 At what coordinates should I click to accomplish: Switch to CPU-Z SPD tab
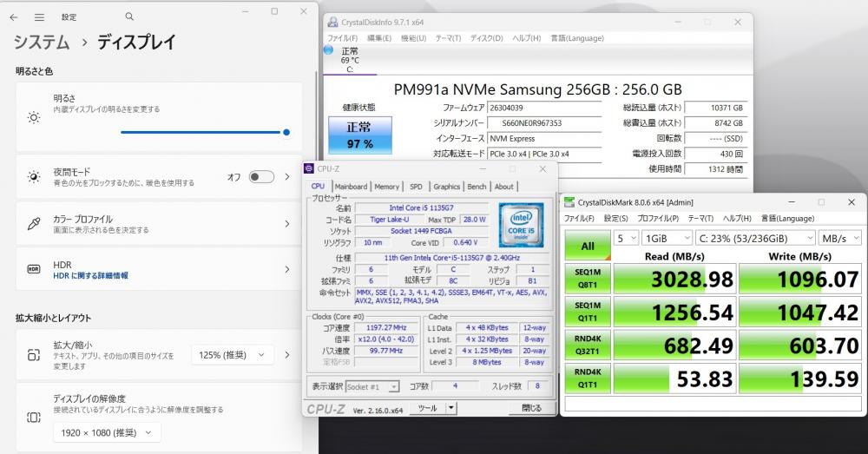416,187
